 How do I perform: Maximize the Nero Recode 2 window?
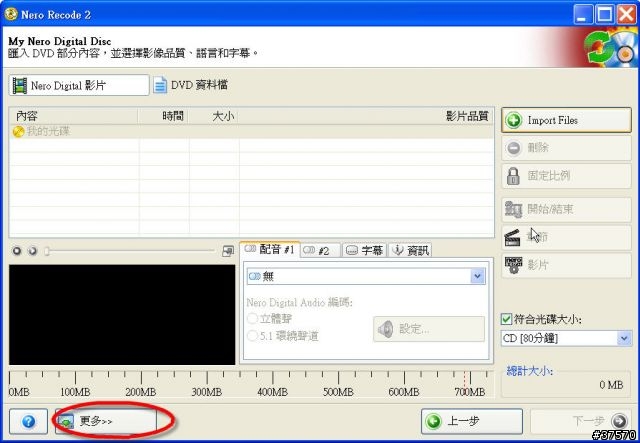[x=605, y=15]
